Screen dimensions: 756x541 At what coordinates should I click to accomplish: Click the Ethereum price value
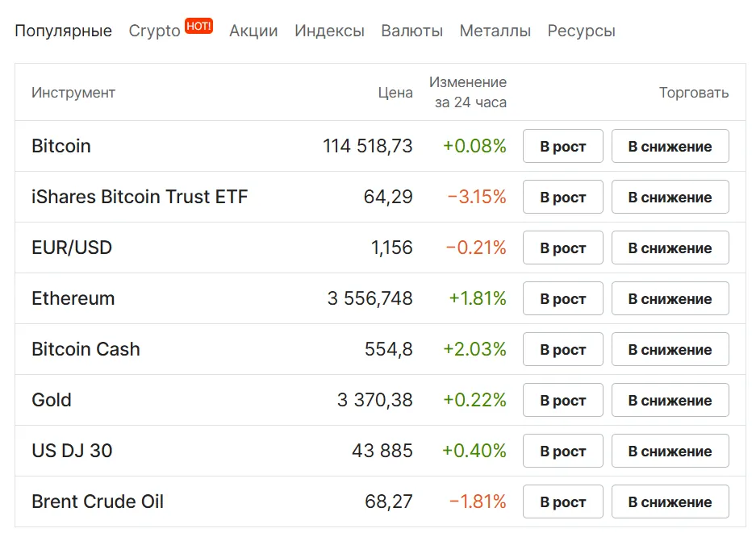pos(369,298)
